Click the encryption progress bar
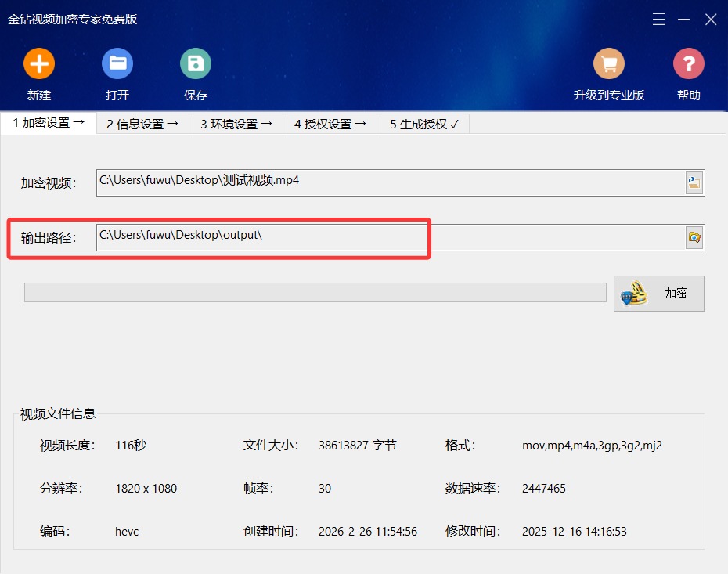This screenshot has height=574, width=728. [x=315, y=293]
